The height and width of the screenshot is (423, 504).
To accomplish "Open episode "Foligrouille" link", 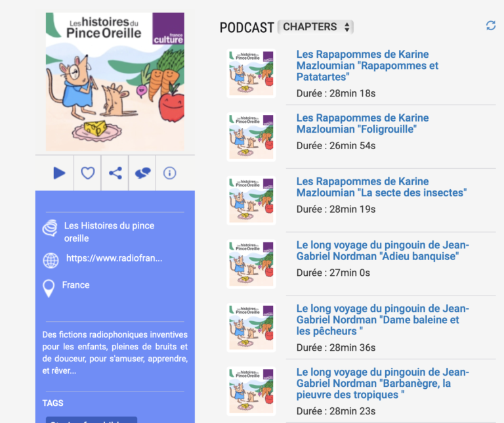I will 362,123.
